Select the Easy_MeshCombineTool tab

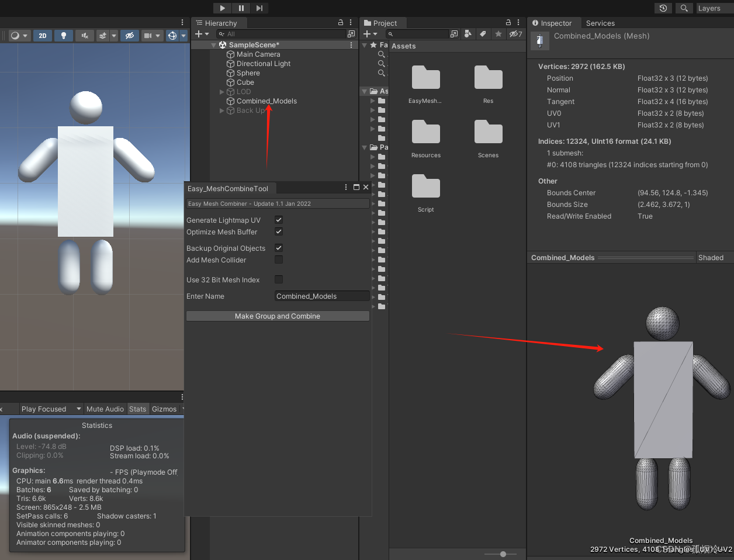227,188
